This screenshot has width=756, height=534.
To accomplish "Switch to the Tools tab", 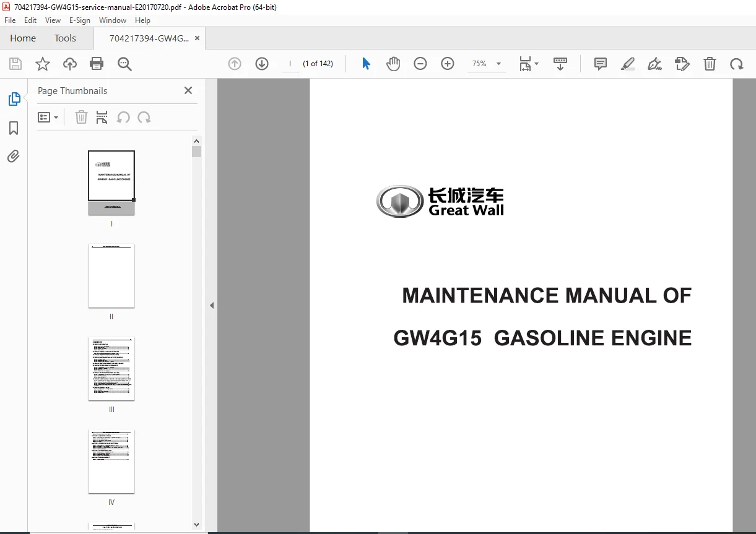I will click(x=65, y=38).
